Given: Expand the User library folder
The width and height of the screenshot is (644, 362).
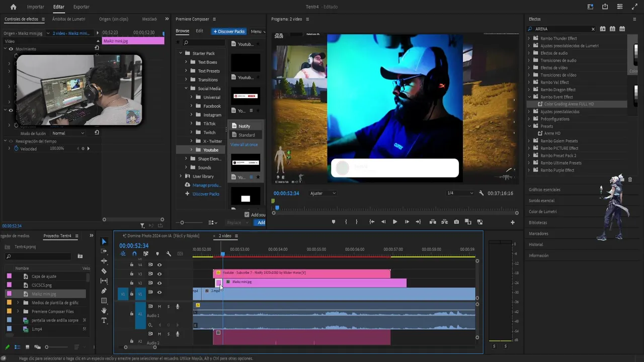Looking at the screenshot, I should [181, 176].
